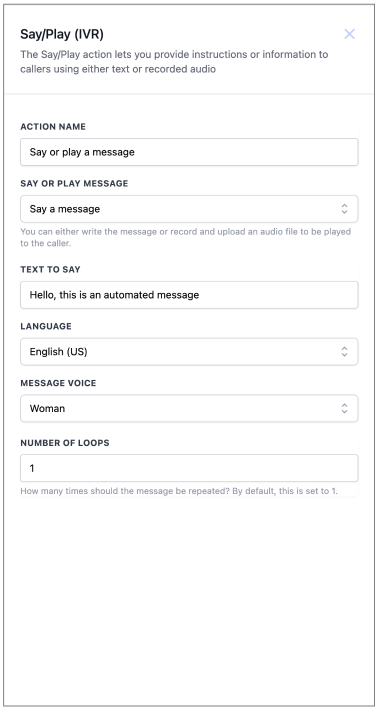The height and width of the screenshot is (709, 381).
Task: Open the Say or Play Message dropdown
Action: point(189,209)
